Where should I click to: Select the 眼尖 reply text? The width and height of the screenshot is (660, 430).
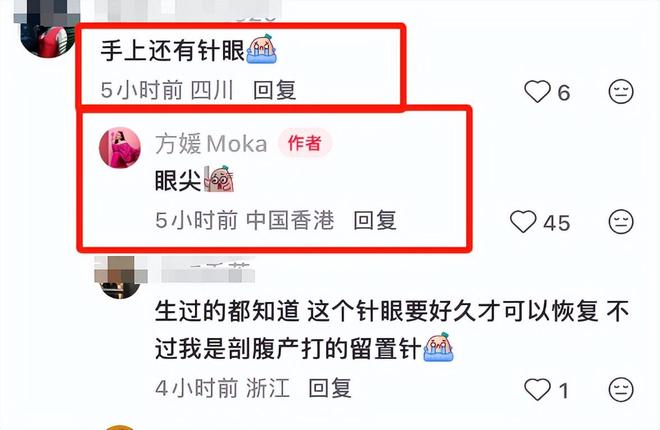(x=178, y=181)
